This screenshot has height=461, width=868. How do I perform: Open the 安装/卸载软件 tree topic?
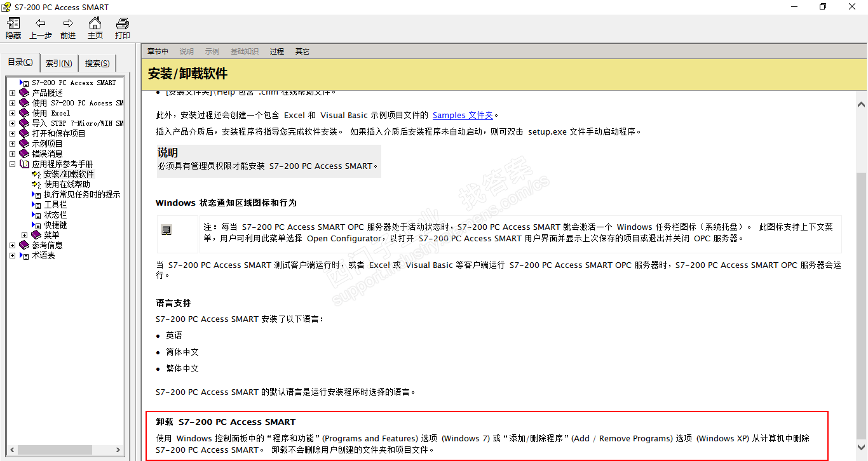[x=69, y=174]
